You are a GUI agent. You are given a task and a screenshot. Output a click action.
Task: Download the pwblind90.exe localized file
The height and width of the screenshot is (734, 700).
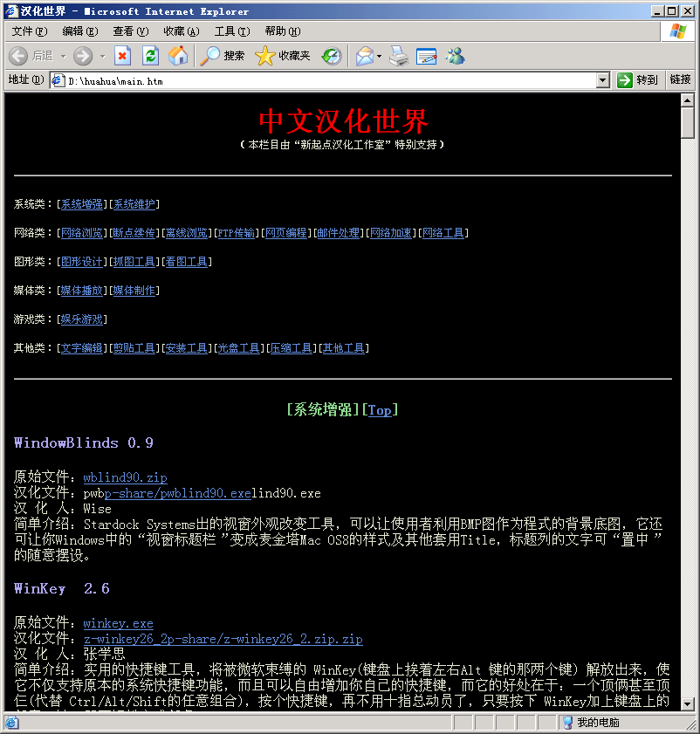[x=178, y=493]
